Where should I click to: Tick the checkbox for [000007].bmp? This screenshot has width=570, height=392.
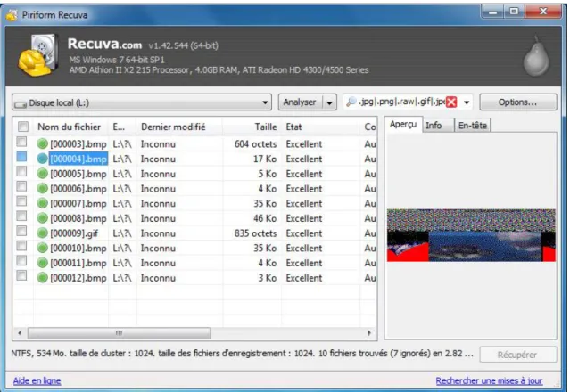[x=21, y=201]
